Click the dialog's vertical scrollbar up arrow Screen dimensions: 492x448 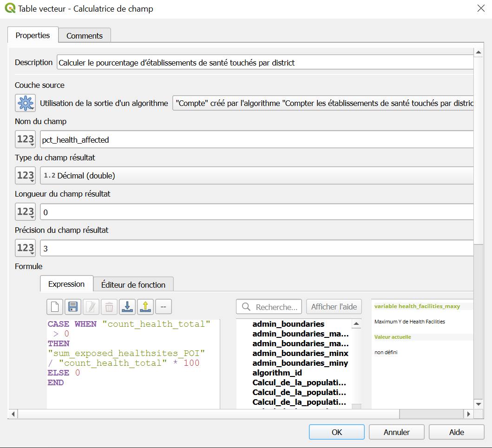(478, 53)
